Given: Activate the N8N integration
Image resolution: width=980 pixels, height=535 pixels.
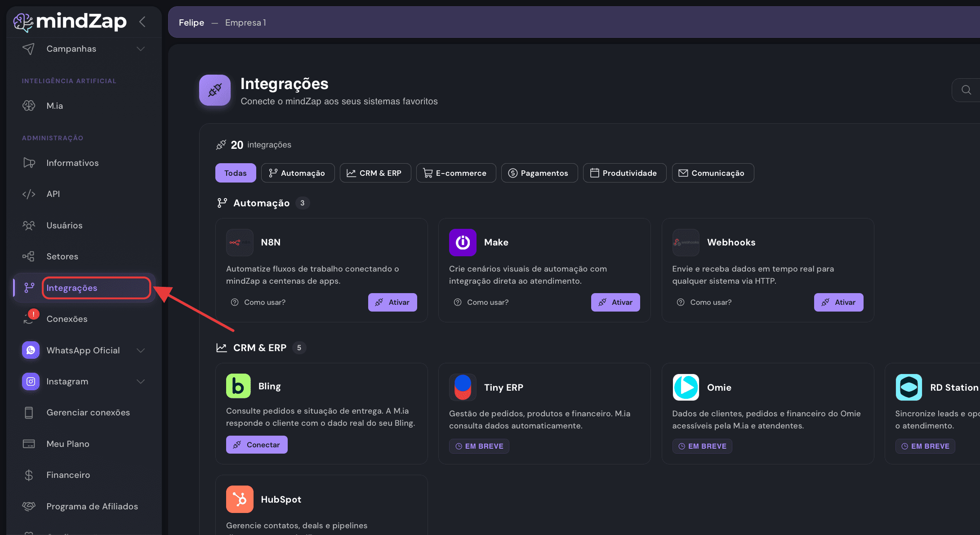Looking at the screenshot, I should [x=392, y=302].
